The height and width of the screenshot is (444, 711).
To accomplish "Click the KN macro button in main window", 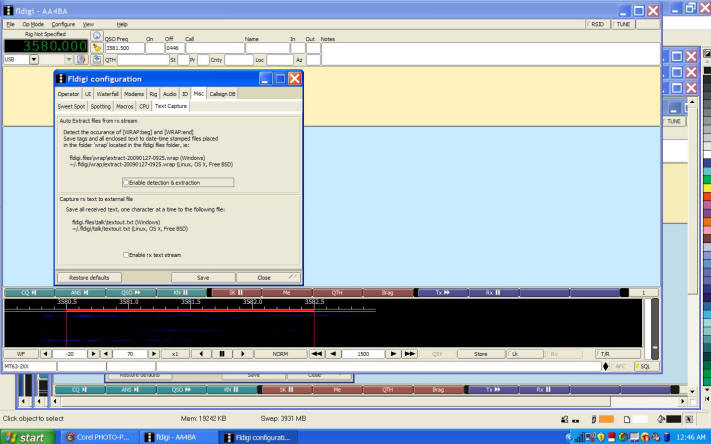I will pos(181,293).
